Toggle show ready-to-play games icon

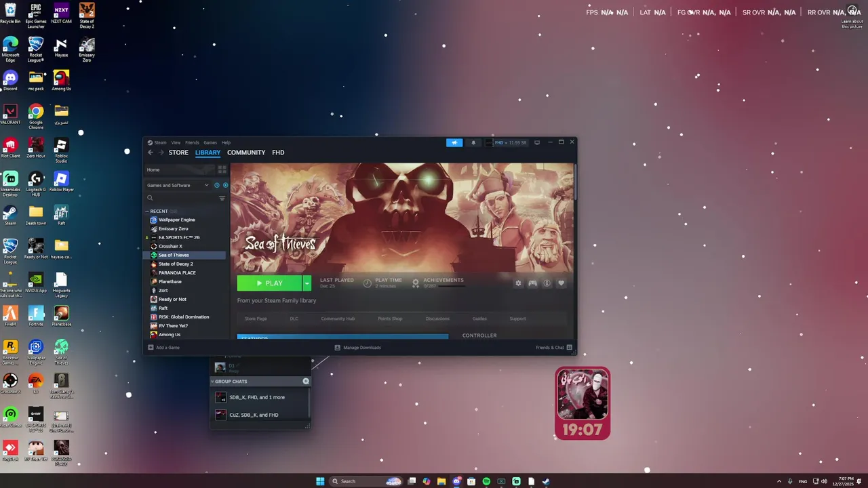pyautogui.click(x=225, y=185)
